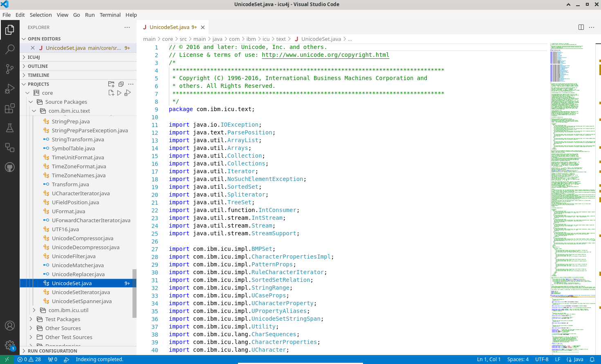Open the Run and Debug view

(x=10, y=89)
